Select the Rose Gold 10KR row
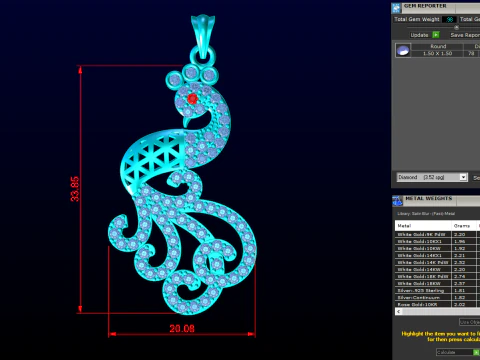The height and width of the screenshot is (360, 480). click(436, 304)
